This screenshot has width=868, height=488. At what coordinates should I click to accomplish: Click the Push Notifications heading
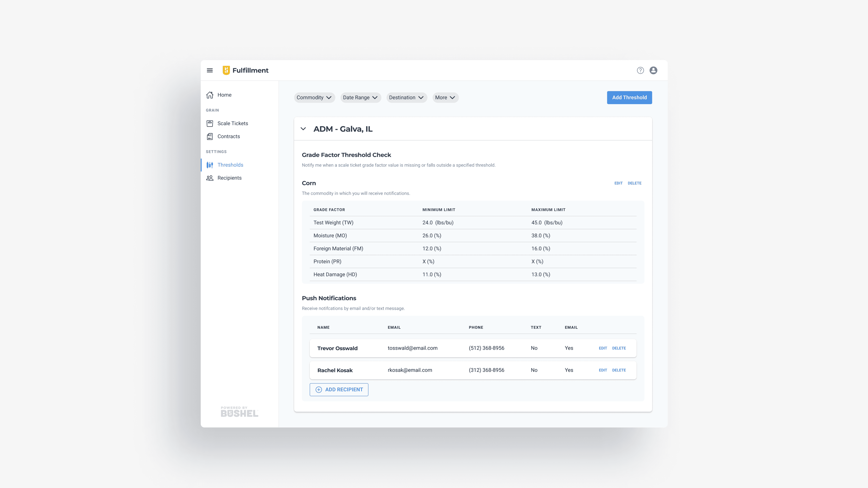pyautogui.click(x=329, y=298)
